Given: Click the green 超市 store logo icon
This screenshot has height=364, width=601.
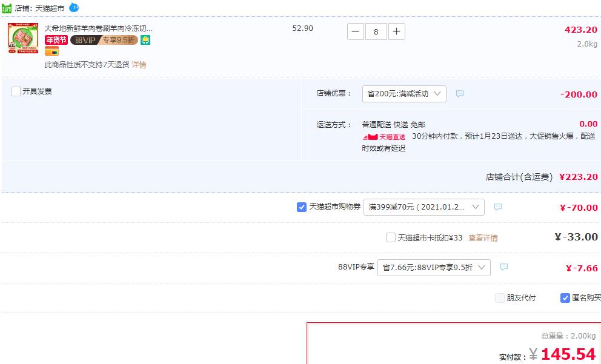Looking at the screenshot, I should tap(7, 8).
